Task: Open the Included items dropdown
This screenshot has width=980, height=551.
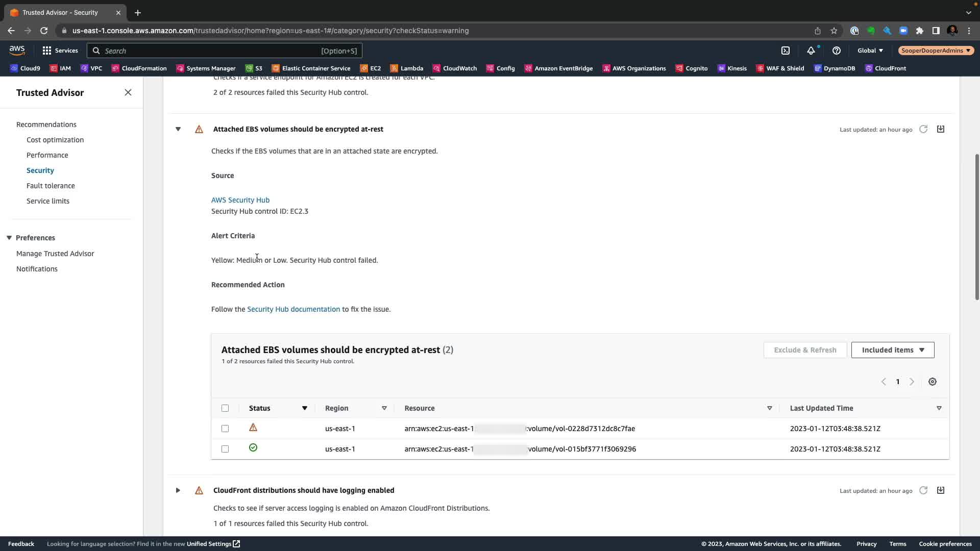Action: [892, 350]
